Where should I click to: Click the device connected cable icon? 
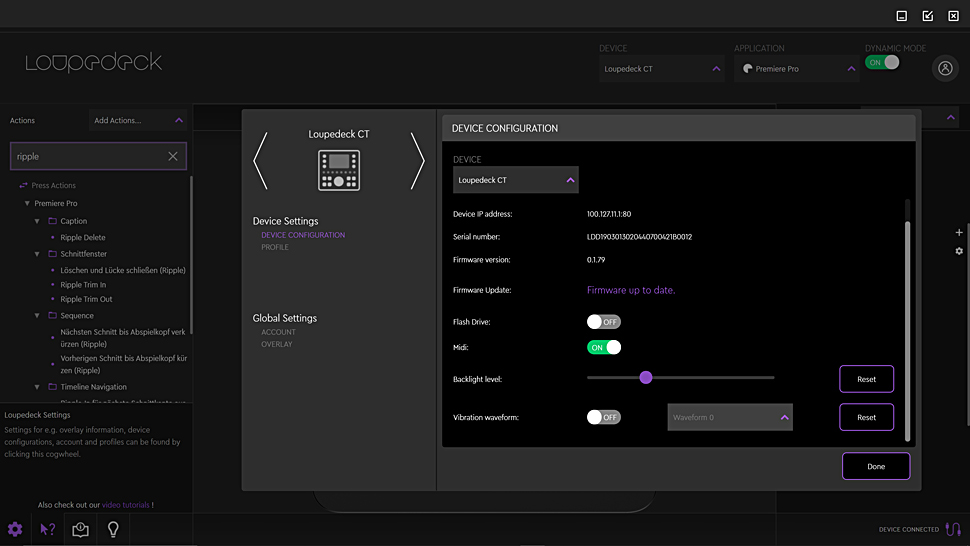[x=953, y=529]
